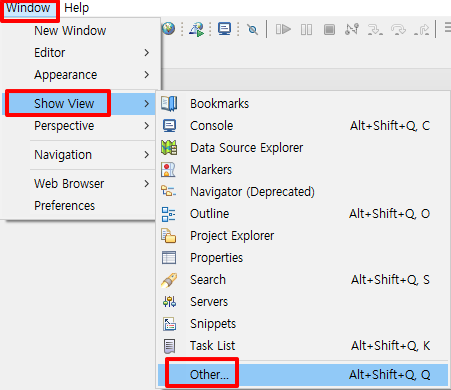This screenshot has width=451, height=390.
Task: Click the monitor console toolbar icon
Action: click(224, 29)
